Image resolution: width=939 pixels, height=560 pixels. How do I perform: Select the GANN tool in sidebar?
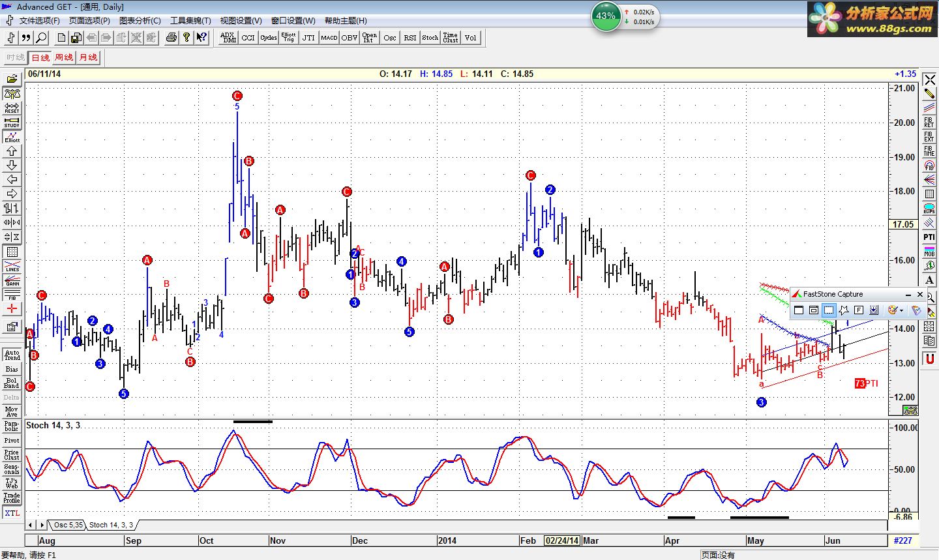tap(12, 280)
